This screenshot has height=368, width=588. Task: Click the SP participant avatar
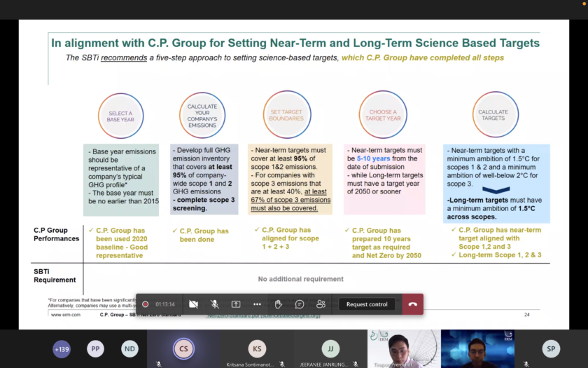[x=551, y=348]
